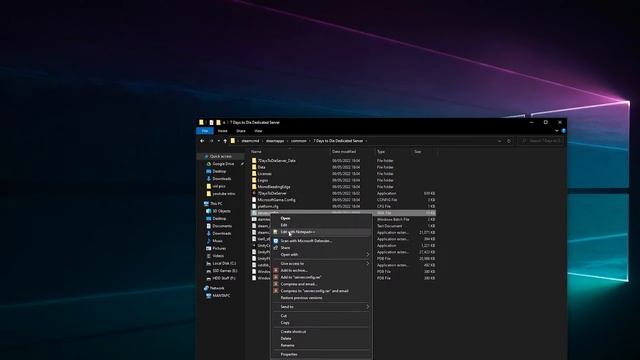640x360 pixels.
Task: Open Properties from the context menu
Action: [x=322, y=354]
